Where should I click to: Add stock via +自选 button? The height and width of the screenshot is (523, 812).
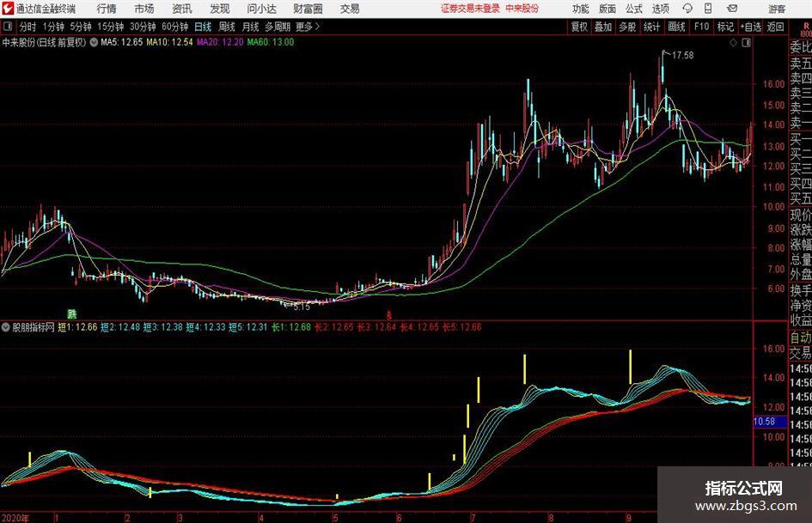750,27
